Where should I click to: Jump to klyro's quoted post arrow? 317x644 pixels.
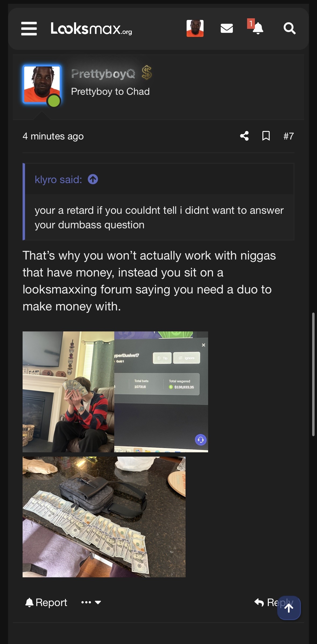click(x=93, y=179)
